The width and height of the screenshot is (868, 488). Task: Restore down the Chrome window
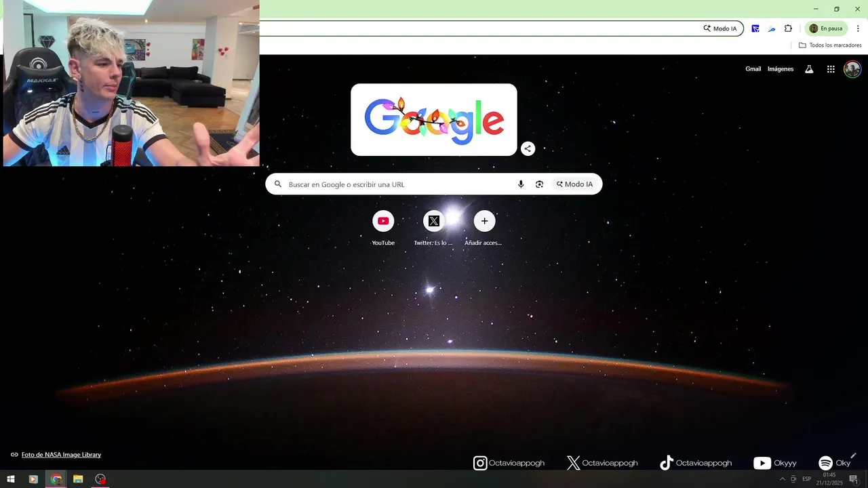tap(837, 9)
